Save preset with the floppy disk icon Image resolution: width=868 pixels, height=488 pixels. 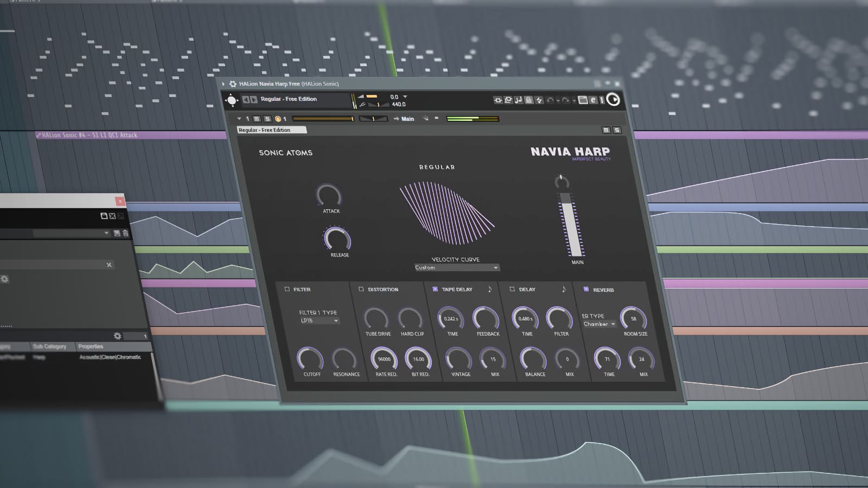[117, 233]
